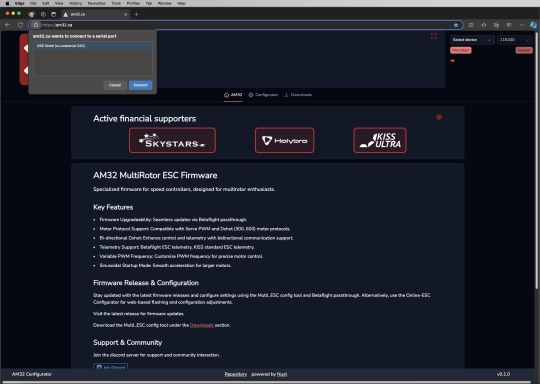The width and height of the screenshot is (540, 384).
Task: Click the Skystars sponsor logo
Action: click(x=172, y=140)
